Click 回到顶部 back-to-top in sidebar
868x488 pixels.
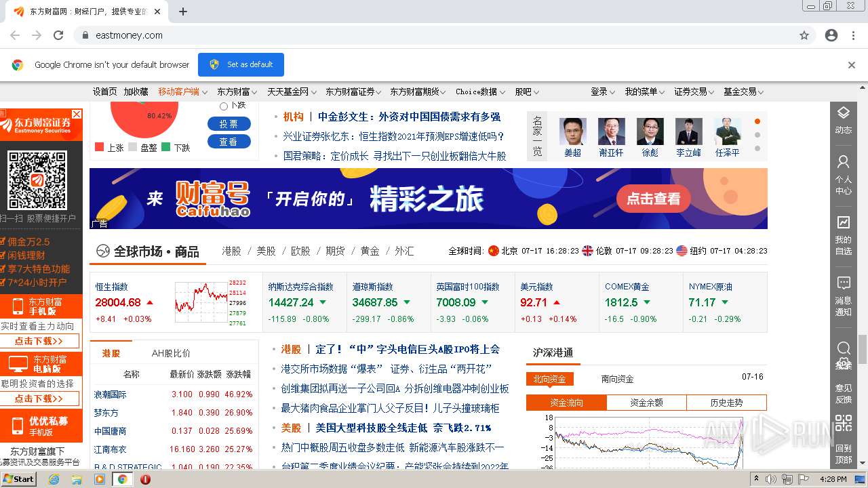(843, 453)
